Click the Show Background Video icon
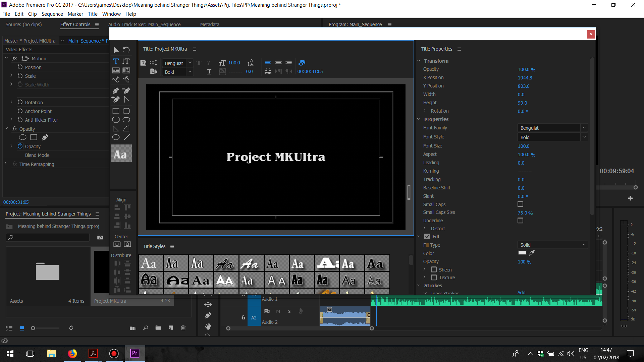This screenshot has height=362, width=644. 302,63
